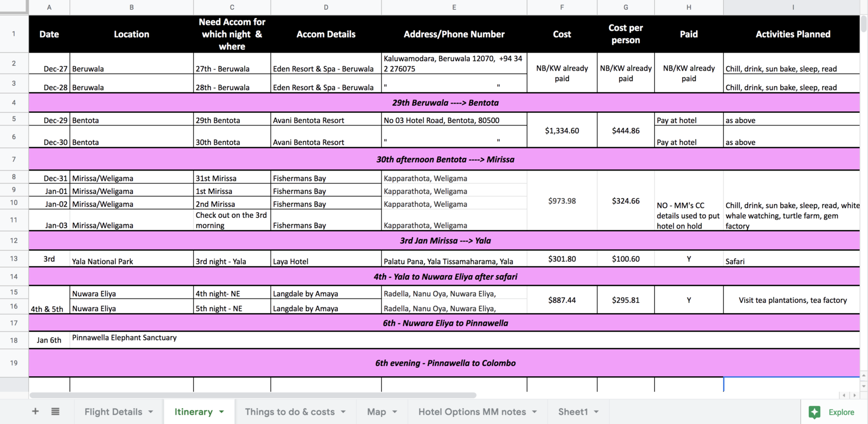868x424 pixels.
Task: Click '$295.81' cost per person cell
Action: [x=626, y=300]
